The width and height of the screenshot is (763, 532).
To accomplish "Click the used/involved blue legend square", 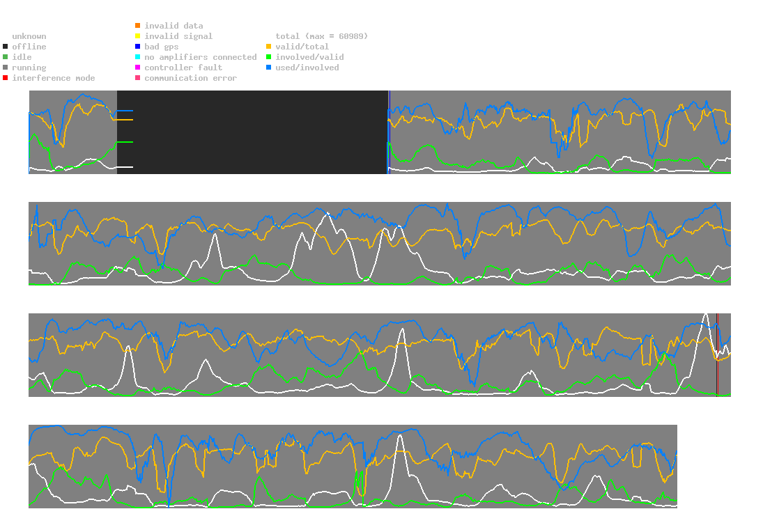I will click(x=268, y=68).
